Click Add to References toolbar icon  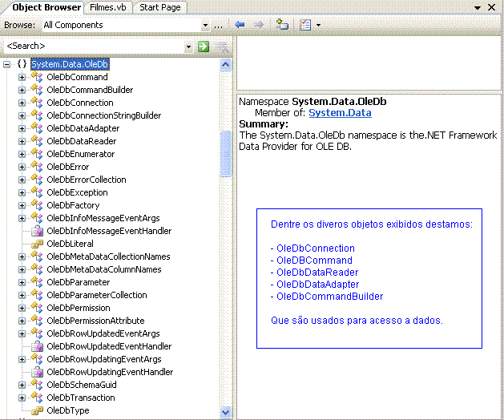click(x=282, y=24)
